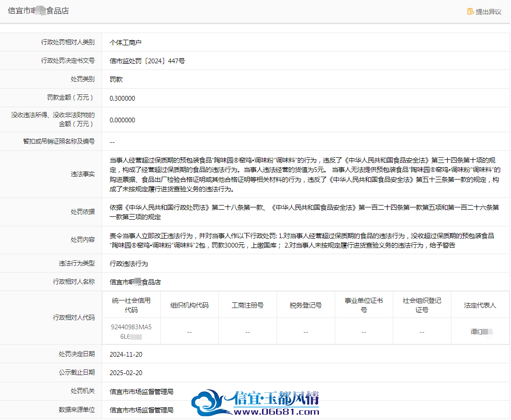Click the 税务登记号 column header
Viewport: 511px width, 420px height.
click(x=306, y=305)
